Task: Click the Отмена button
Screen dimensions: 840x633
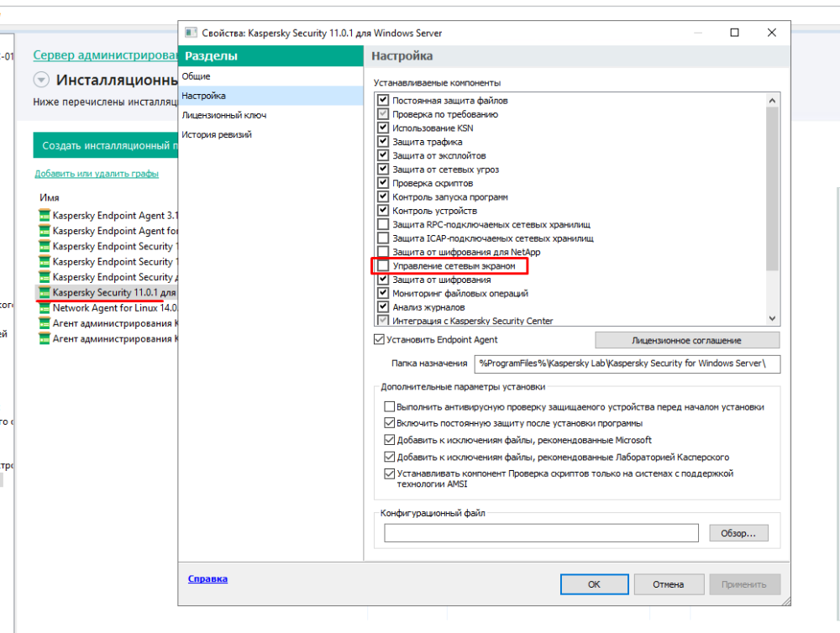Action: 668,584
